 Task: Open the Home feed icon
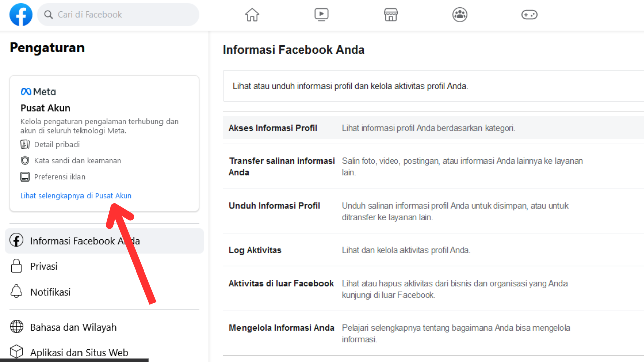point(252,15)
